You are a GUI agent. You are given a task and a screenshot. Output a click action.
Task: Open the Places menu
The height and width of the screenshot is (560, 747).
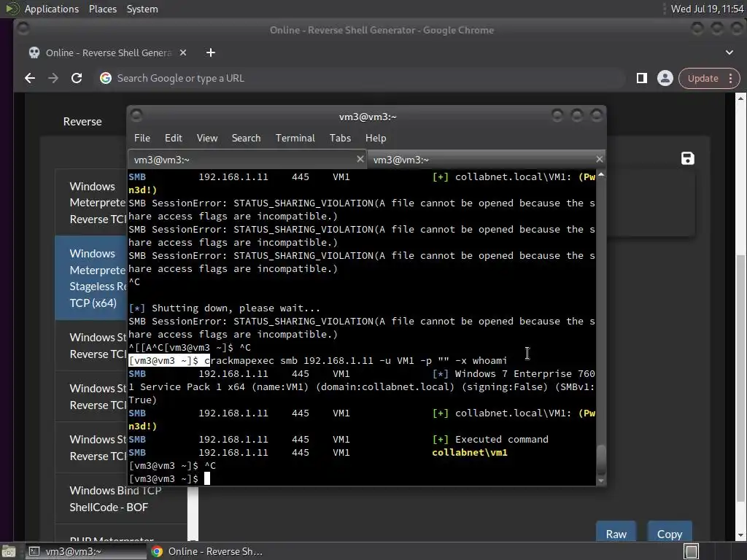tap(102, 9)
